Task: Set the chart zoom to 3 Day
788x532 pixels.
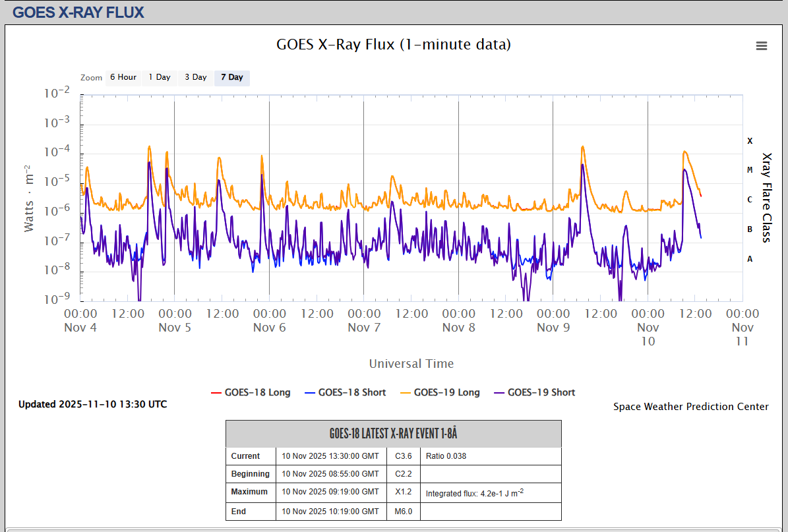Action: tap(195, 78)
